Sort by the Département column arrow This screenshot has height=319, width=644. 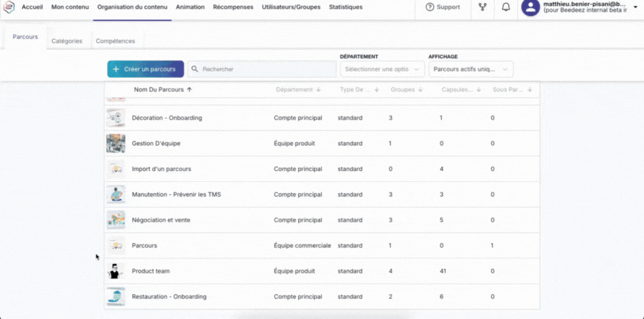click(318, 90)
